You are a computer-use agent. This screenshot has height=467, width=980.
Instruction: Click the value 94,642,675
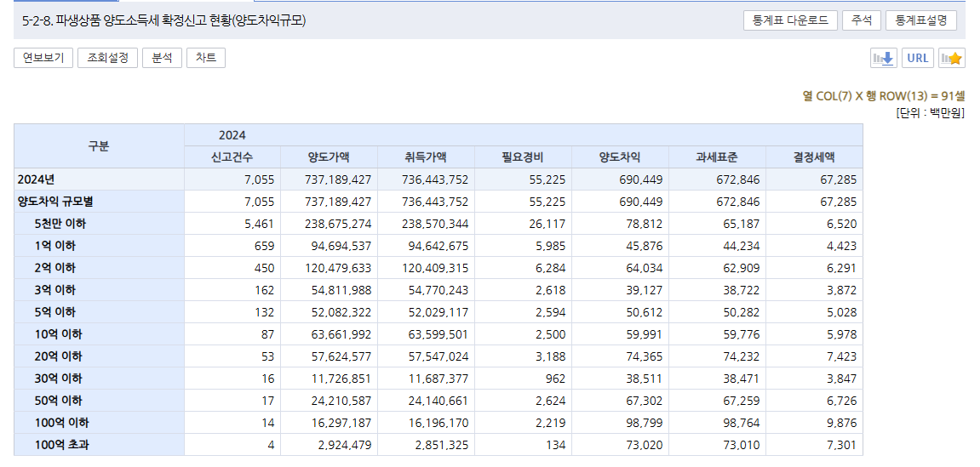[x=438, y=246]
